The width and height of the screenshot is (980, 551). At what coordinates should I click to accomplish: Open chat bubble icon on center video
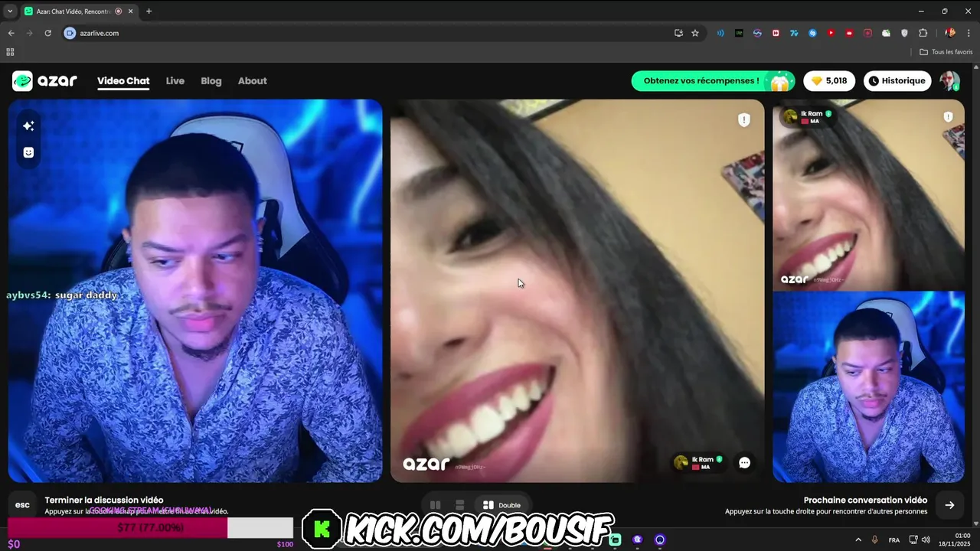pos(744,463)
